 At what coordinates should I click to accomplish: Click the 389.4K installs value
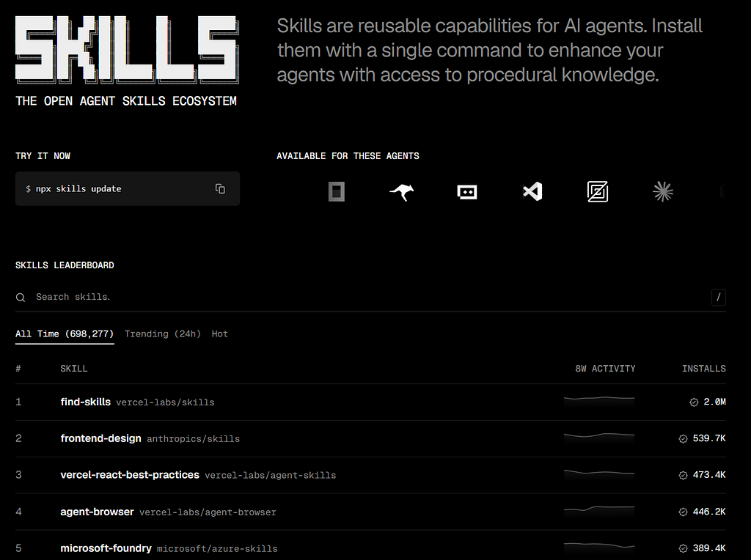coord(709,548)
